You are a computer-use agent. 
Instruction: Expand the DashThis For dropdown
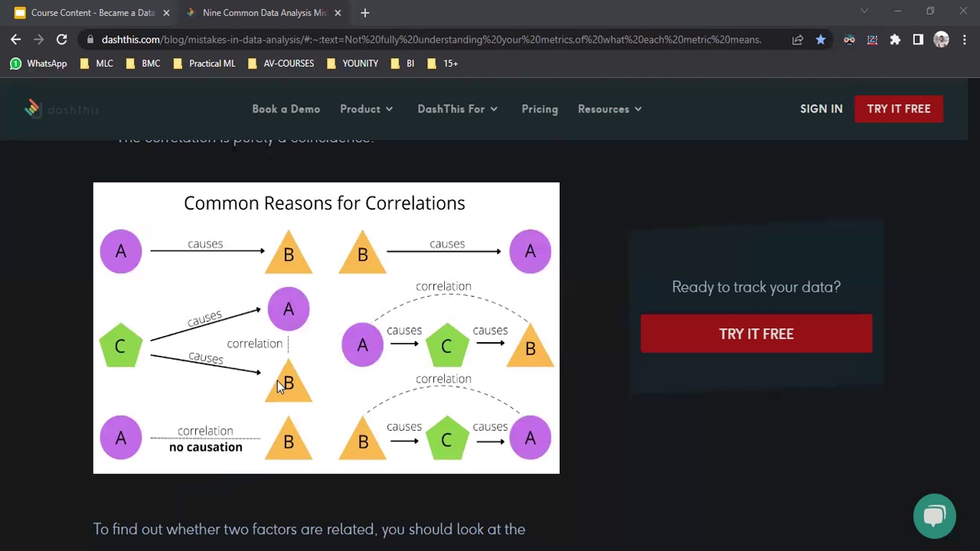(x=458, y=109)
